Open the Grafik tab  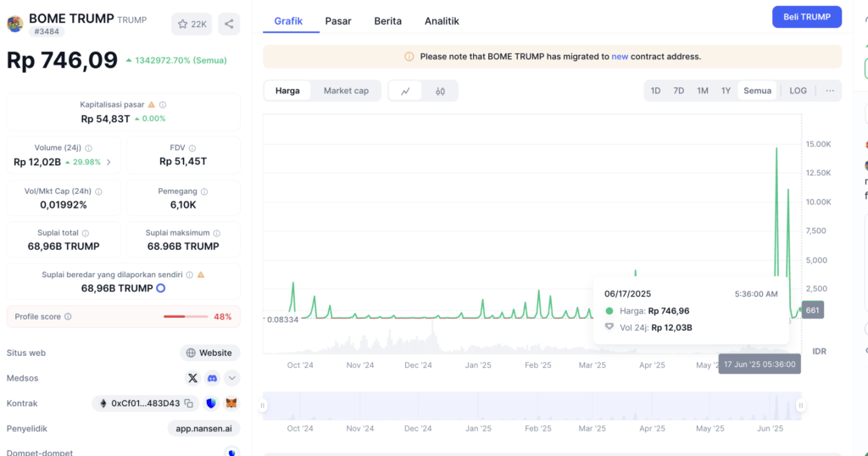point(288,21)
